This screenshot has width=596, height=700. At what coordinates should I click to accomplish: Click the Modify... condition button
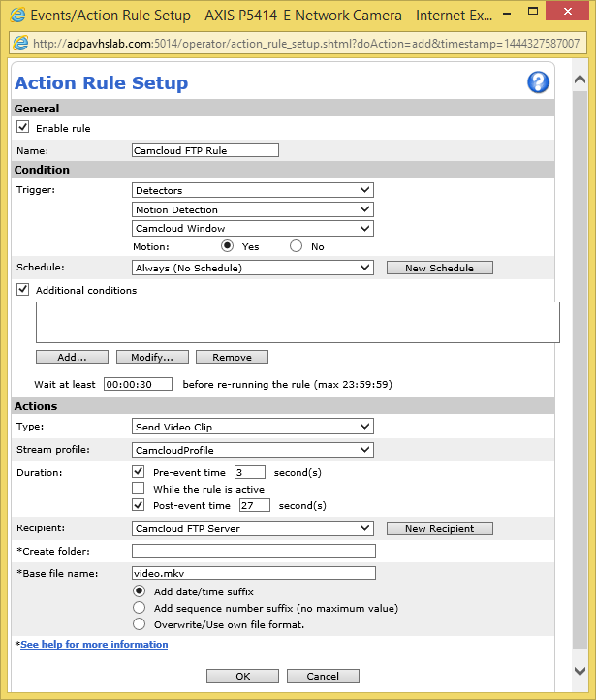tap(152, 357)
